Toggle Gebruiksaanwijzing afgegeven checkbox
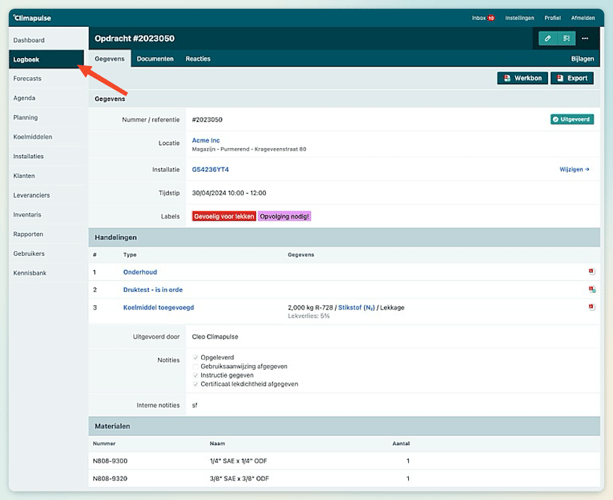The width and height of the screenshot is (613, 500). click(x=195, y=365)
